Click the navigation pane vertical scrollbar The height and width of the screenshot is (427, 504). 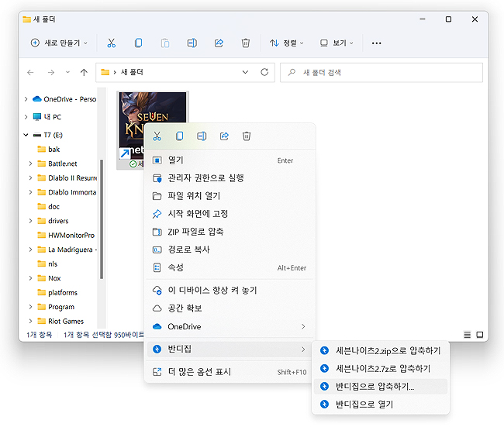point(102,219)
